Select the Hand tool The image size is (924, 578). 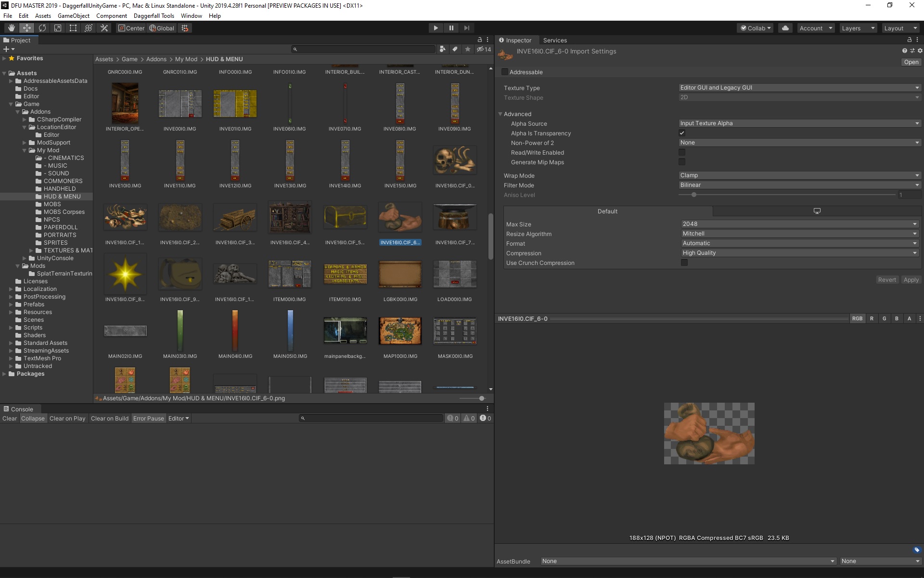click(11, 28)
